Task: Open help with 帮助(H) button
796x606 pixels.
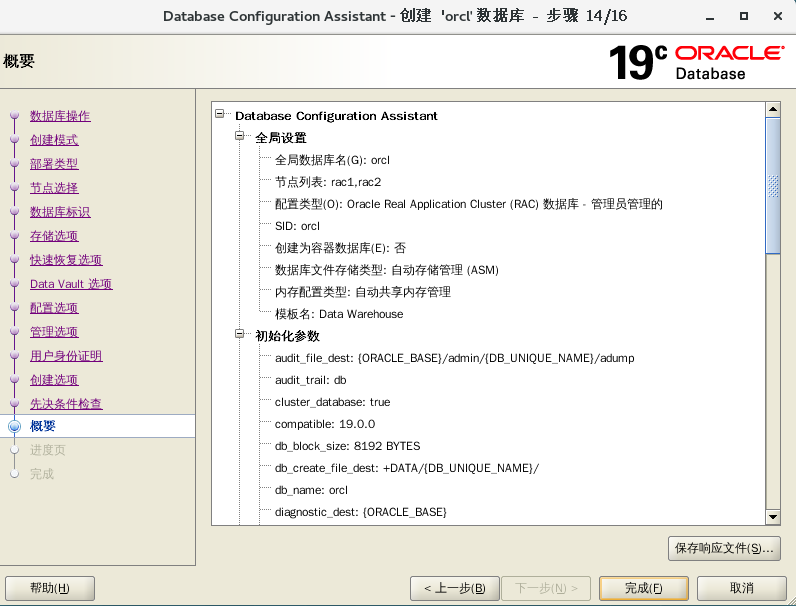Action: coord(50,588)
